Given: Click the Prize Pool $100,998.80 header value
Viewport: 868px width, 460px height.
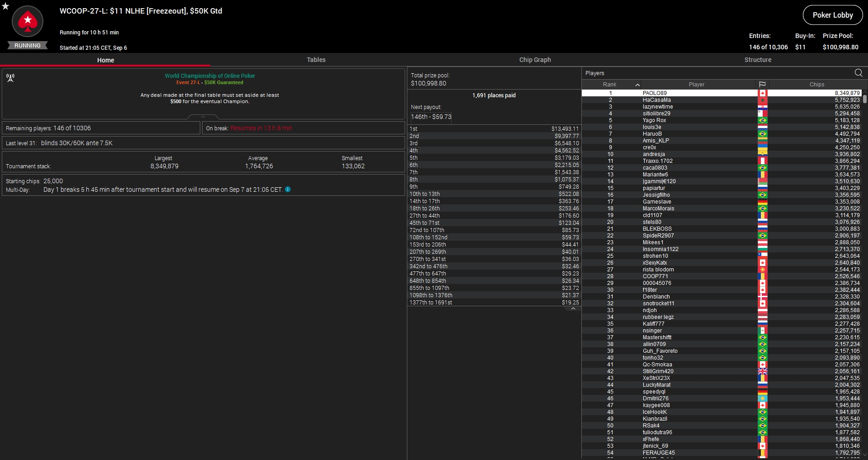Looking at the screenshot, I should tap(840, 47).
